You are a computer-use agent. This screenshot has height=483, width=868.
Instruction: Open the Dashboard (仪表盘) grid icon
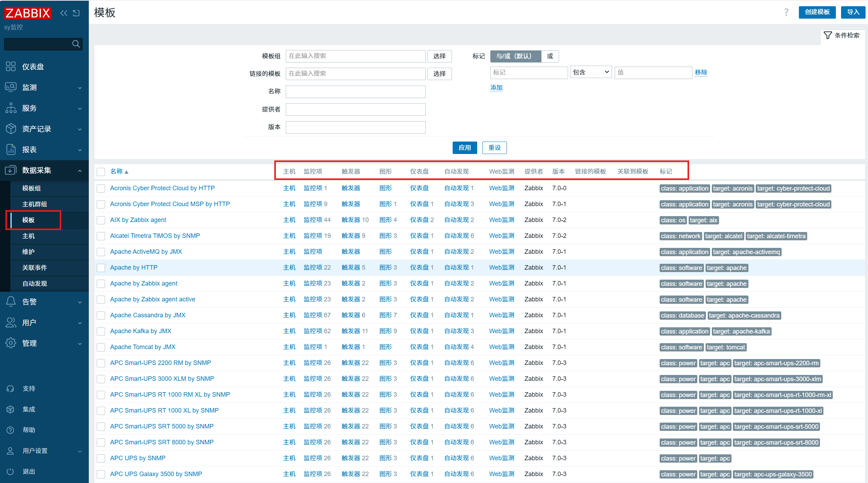click(11, 66)
